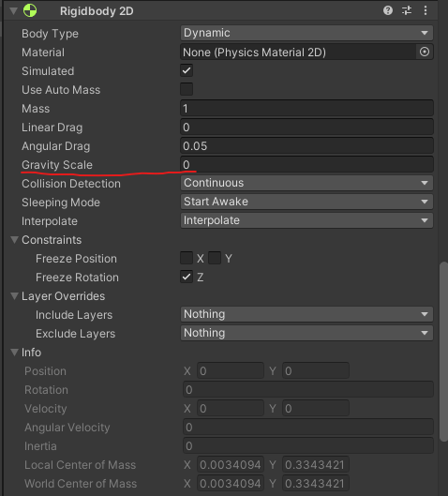Click the Info Rotation field
Image resolution: width=448 pixels, height=496 pixels.
(x=308, y=389)
